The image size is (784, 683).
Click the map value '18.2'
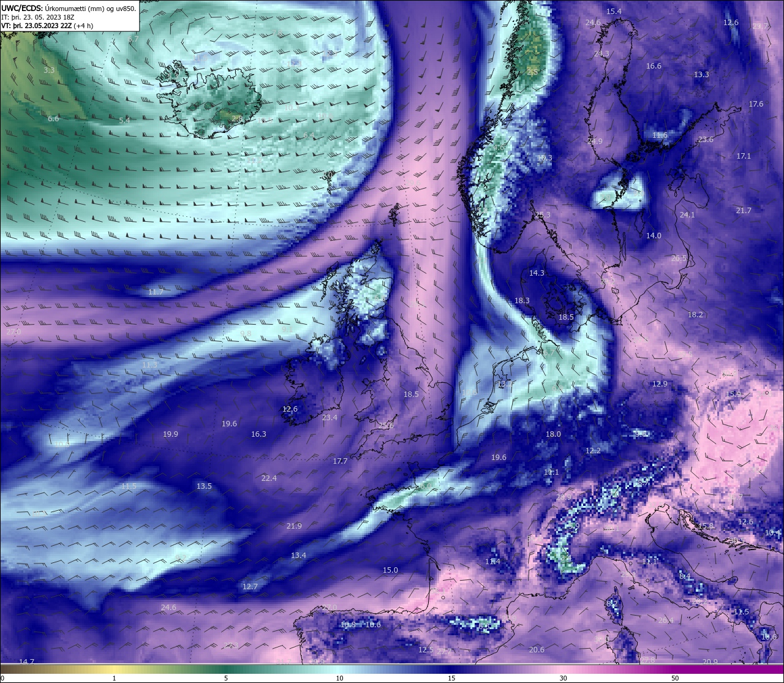pyautogui.click(x=695, y=315)
